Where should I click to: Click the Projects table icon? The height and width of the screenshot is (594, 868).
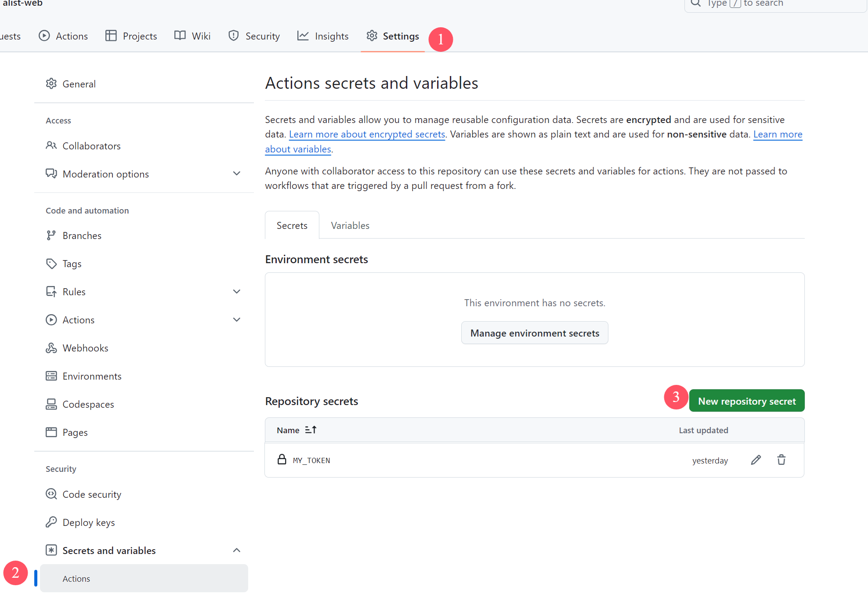click(111, 36)
